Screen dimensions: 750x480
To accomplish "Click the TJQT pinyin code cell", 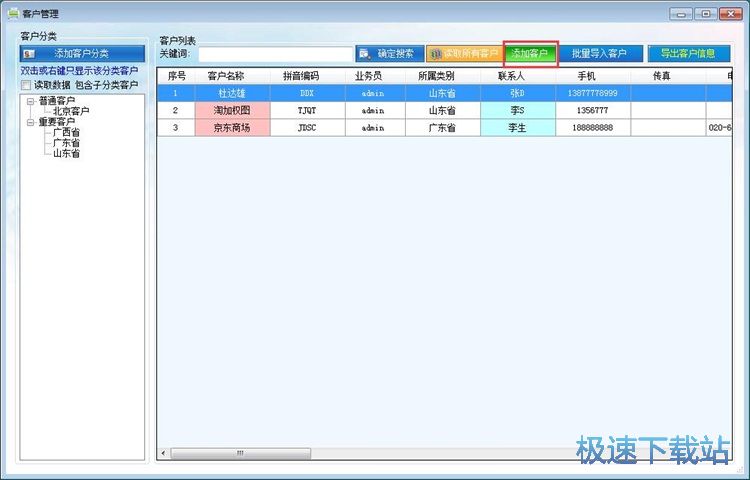I will pyautogui.click(x=308, y=110).
